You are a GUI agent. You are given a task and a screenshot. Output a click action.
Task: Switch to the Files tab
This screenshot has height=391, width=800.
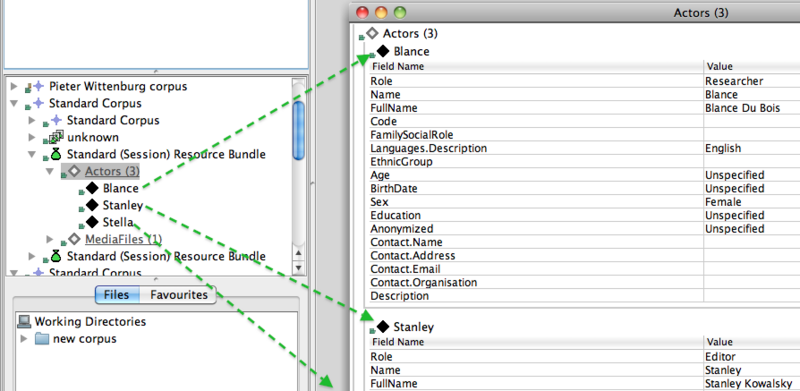click(x=116, y=295)
